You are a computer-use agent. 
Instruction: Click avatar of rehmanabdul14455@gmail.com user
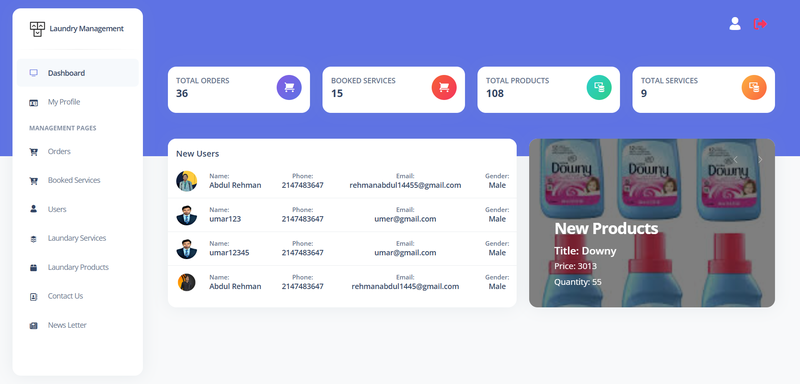(187, 181)
